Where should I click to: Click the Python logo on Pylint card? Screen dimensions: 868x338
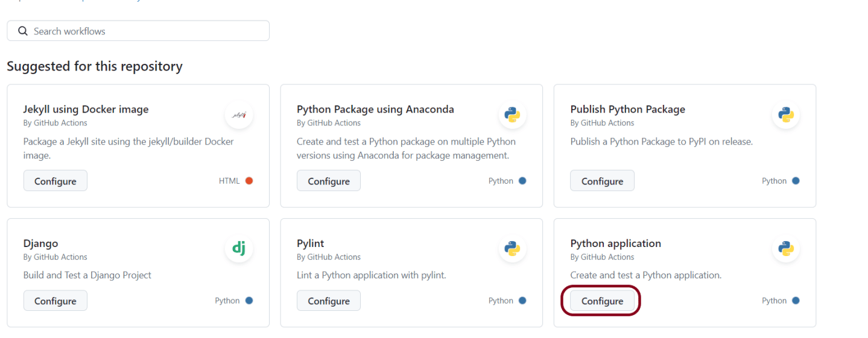(512, 248)
